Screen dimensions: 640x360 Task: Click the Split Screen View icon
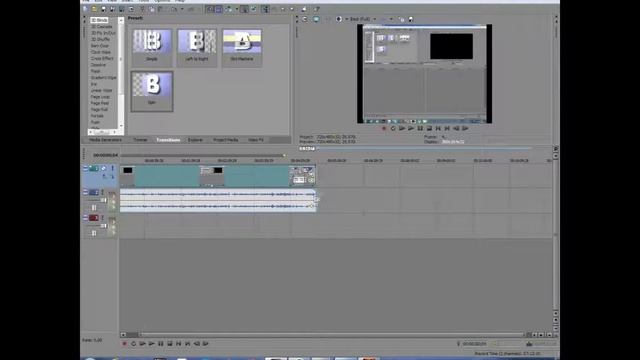(x=339, y=19)
